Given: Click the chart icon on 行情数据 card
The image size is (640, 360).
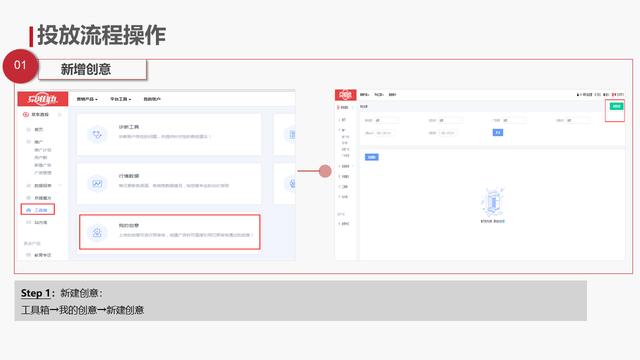Looking at the screenshot, I should pos(97,184).
